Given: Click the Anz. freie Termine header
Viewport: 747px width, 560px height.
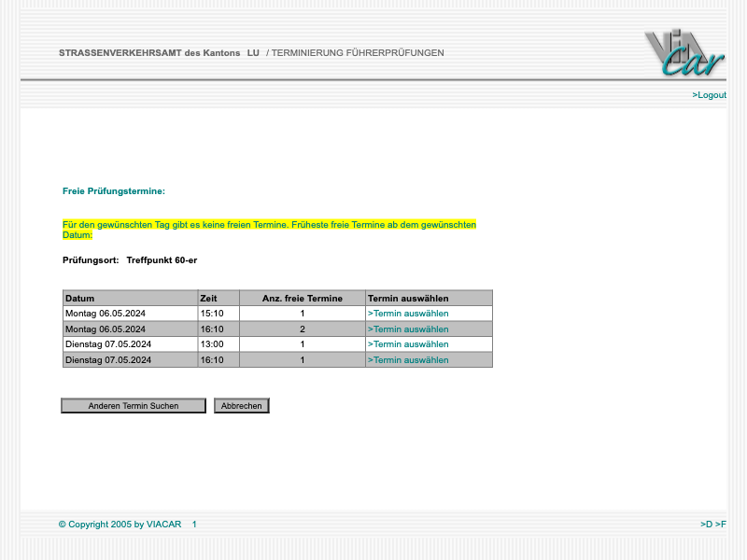Looking at the screenshot, I should pos(302,299).
